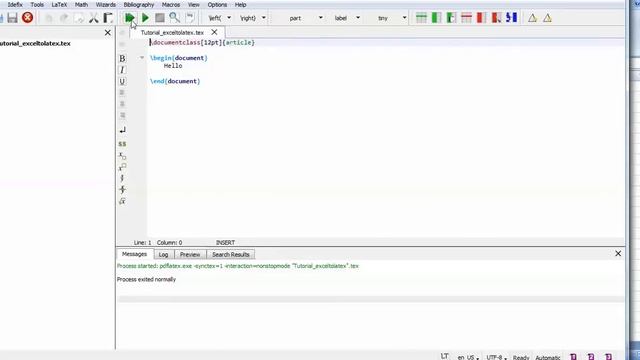
Task: Click the red remove-table-column icon
Action: [481, 18]
